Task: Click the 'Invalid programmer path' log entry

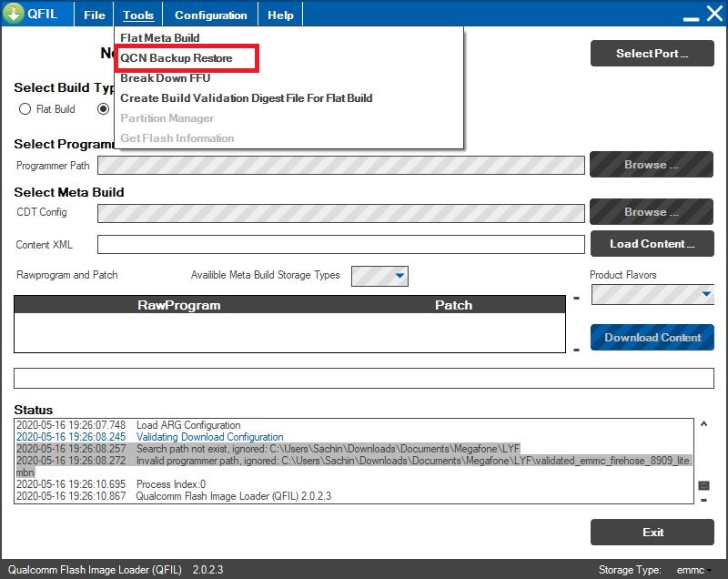Action: point(354,466)
